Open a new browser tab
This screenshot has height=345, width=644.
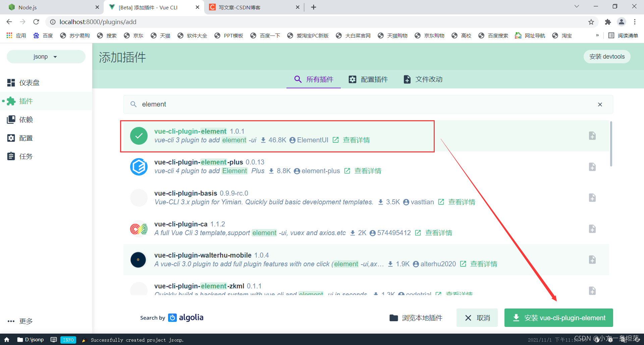tap(314, 7)
